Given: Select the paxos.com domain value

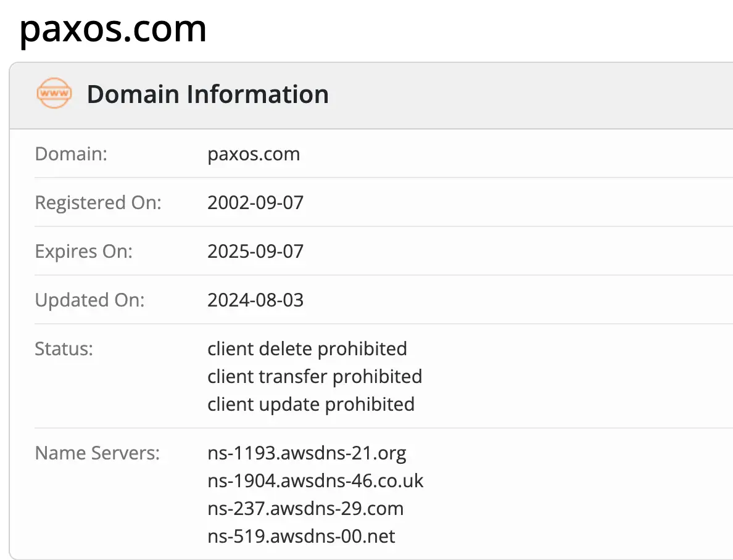Looking at the screenshot, I should [254, 154].
